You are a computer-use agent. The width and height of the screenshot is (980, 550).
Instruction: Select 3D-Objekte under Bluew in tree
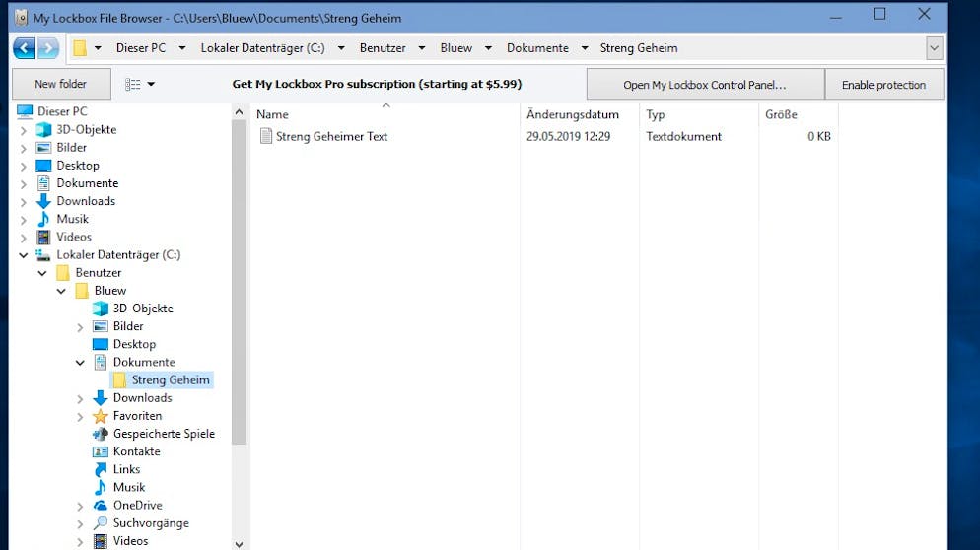(143, 309)
